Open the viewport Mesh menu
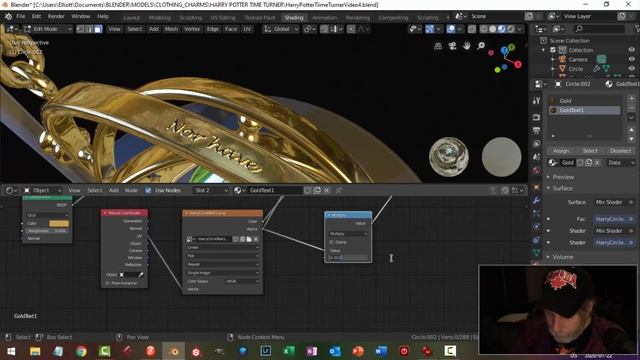 (x=171, y=29)
